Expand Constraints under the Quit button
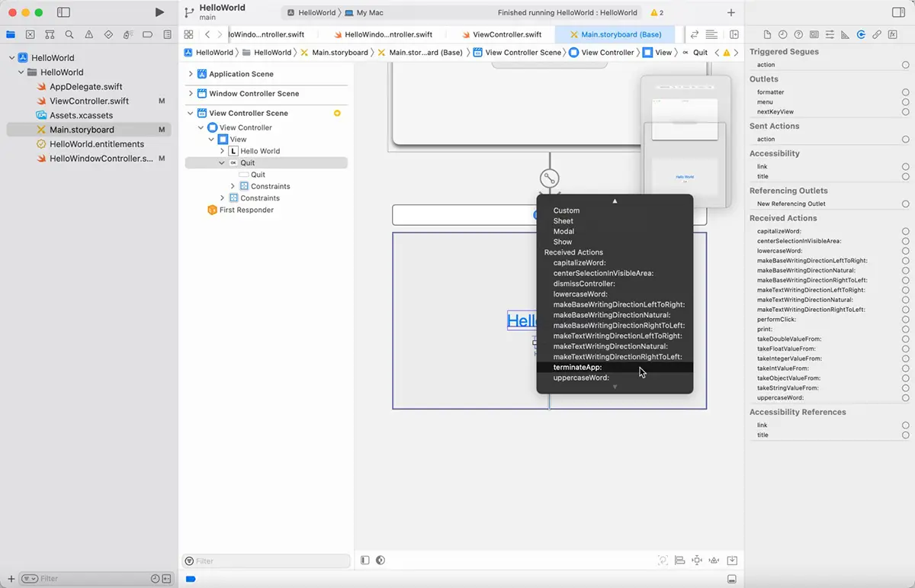This screenshot has height=588, width=915. (x=233, y=186)
